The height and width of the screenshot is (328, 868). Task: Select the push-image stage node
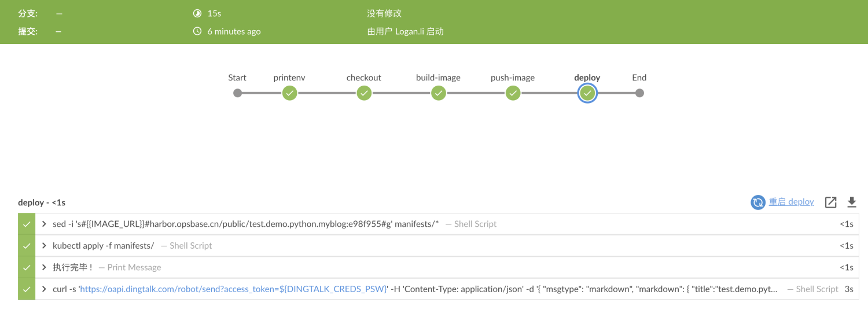click(x=513, y=93)
